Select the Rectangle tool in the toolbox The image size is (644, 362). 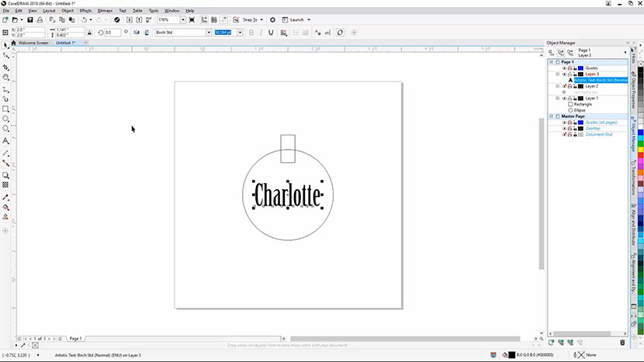[x=5, y=109]
